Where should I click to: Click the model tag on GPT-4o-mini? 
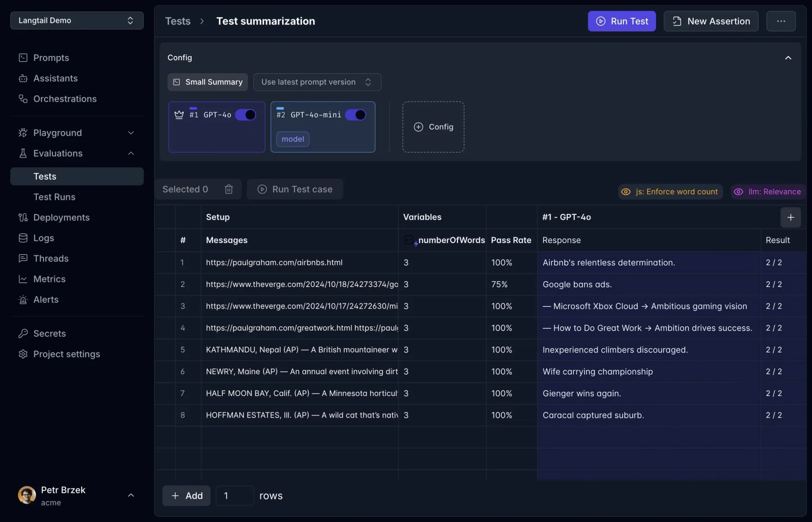293,139
